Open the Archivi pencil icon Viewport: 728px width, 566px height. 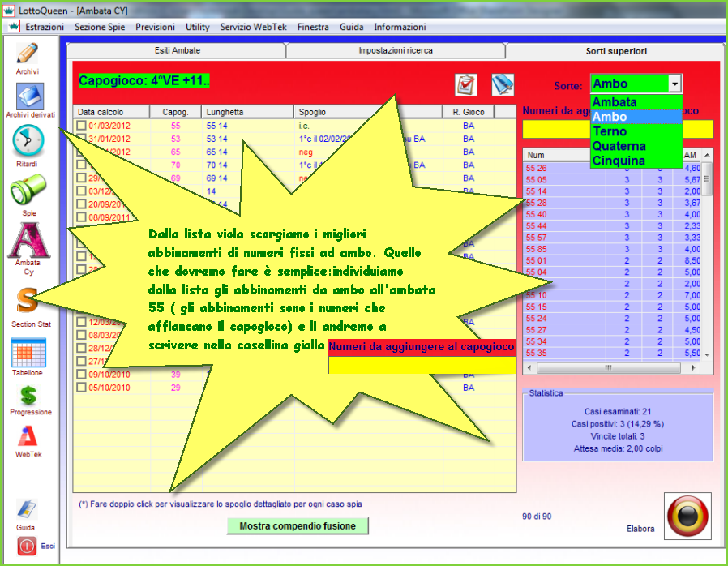[x=28, y=53]
